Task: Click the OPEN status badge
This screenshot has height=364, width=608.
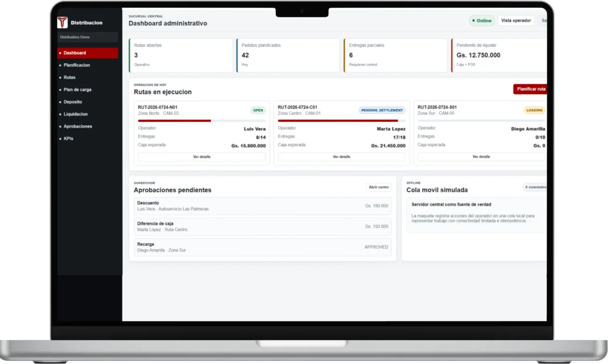Action: (x=258, y=110)
